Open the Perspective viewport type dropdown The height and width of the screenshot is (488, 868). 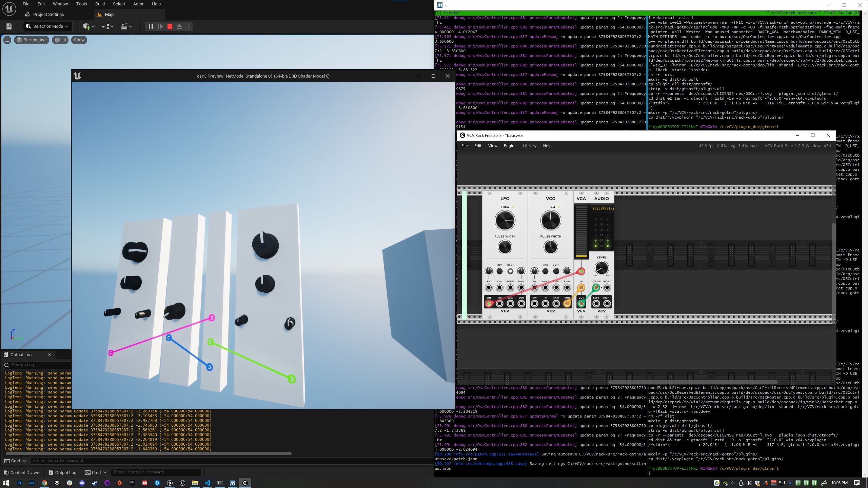32,40
